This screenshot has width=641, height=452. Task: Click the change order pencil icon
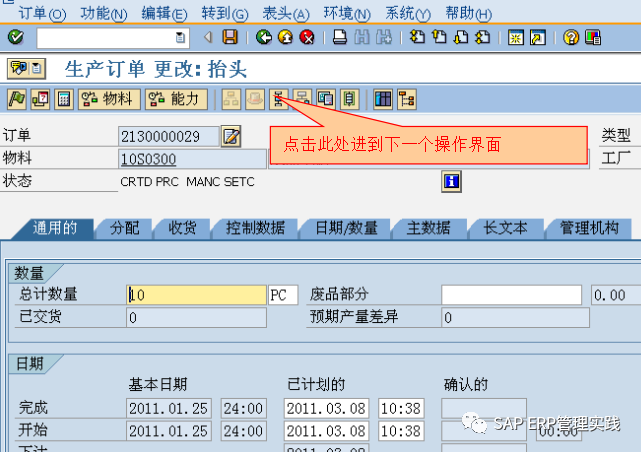tap(231, 136)
